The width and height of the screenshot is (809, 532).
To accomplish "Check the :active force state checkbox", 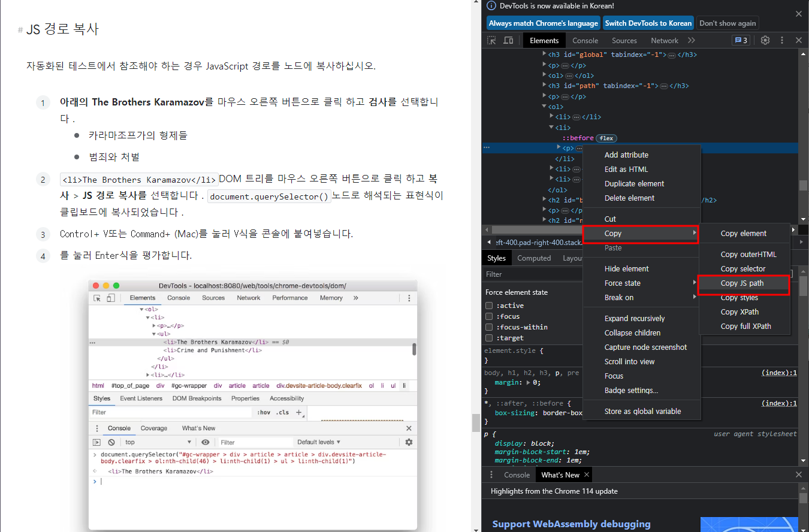I will pyautogui.click(x=490, y=306).
